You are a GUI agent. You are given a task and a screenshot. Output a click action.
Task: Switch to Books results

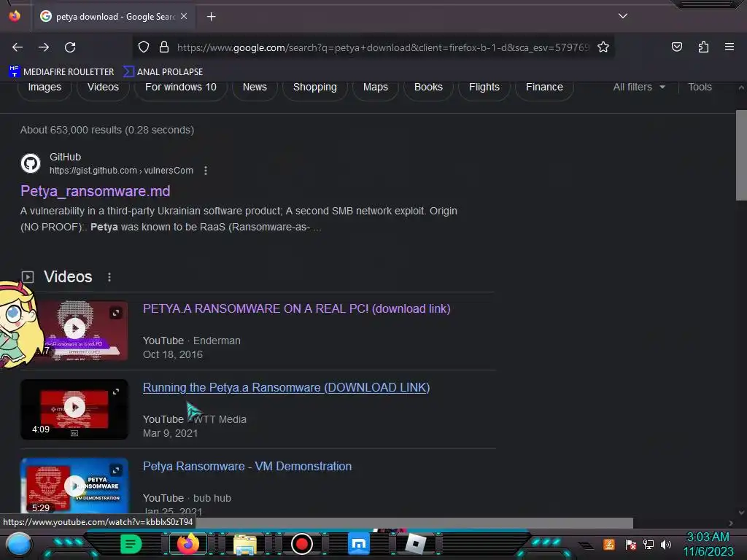coord(428,87)
